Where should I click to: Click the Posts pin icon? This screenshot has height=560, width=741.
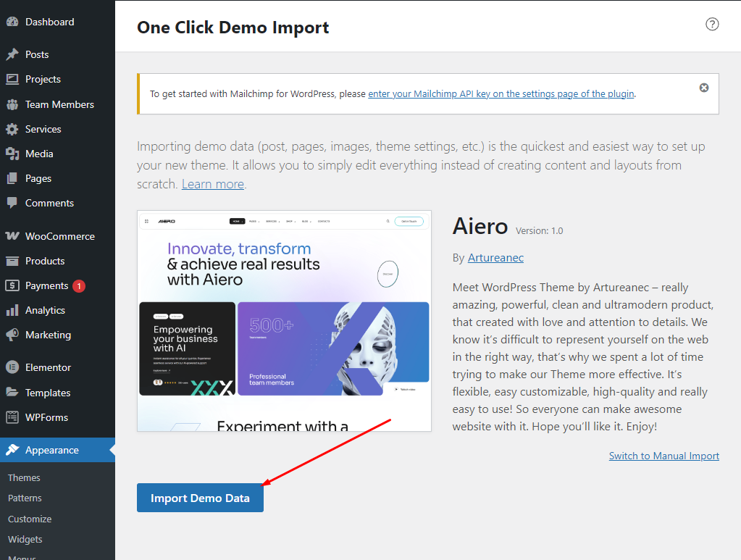click(x=12, y=54)
